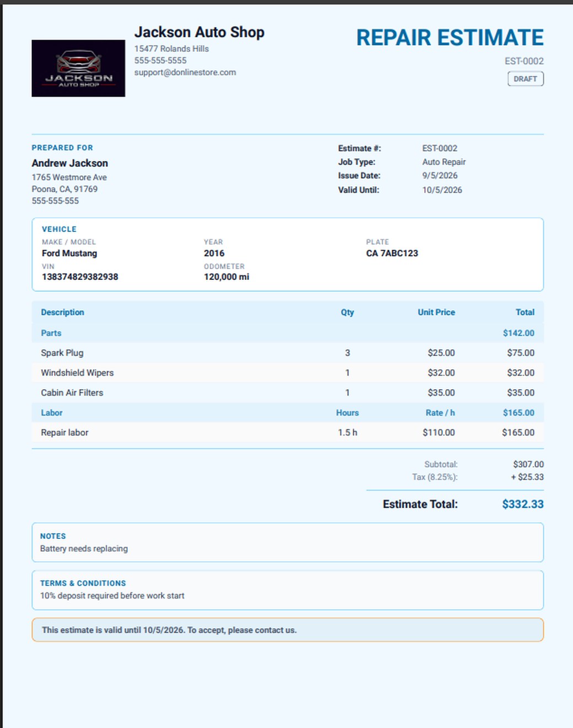Click the EST-0002 number under the title
Image resolution: width=573 pixels, height=728 pixels.
[x=524, y=61]
